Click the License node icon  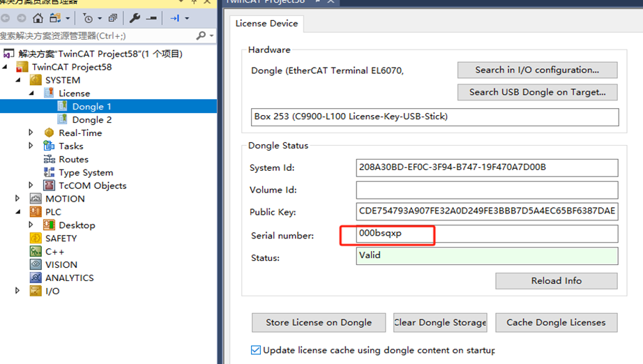tap(49, 93)
